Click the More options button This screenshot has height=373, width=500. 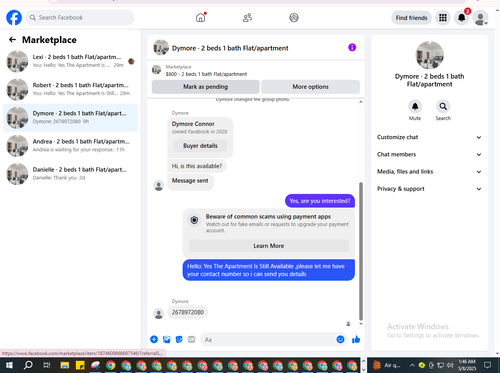coord(310,87)
